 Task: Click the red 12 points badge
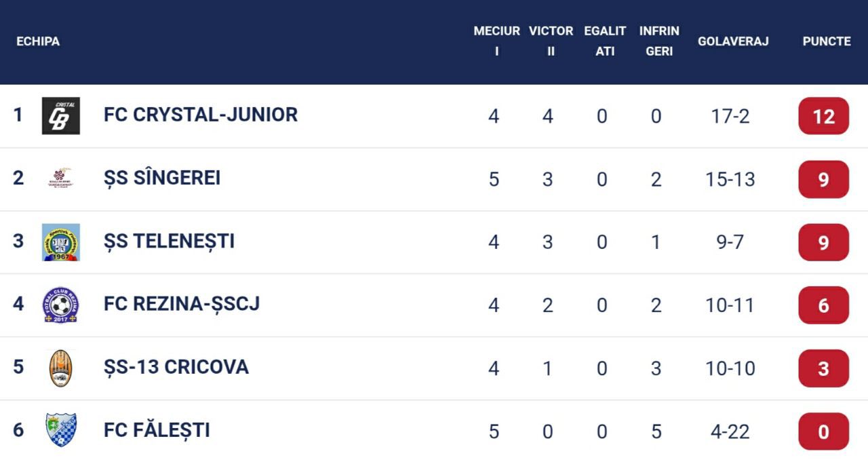pos(823,116)
